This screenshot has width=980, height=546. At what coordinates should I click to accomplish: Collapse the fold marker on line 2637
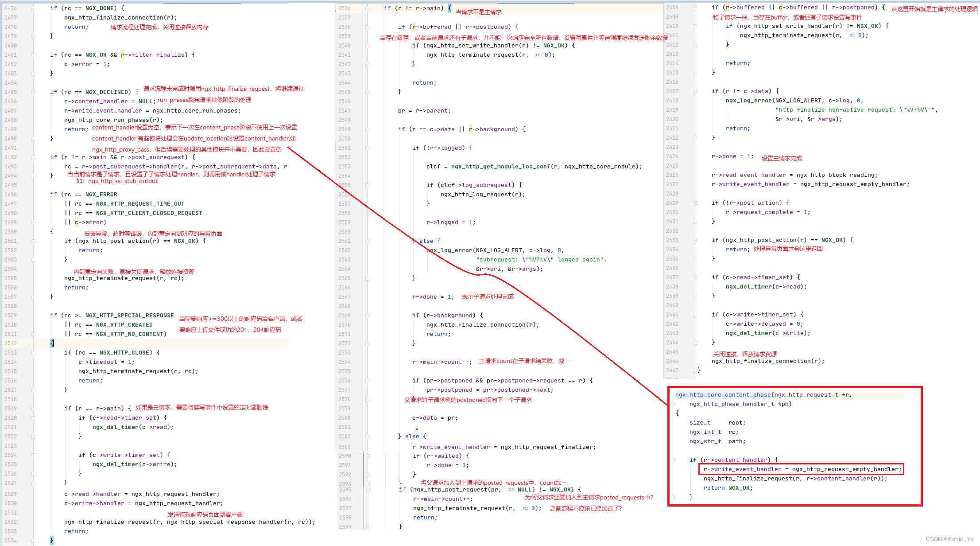tap(695, 277)
